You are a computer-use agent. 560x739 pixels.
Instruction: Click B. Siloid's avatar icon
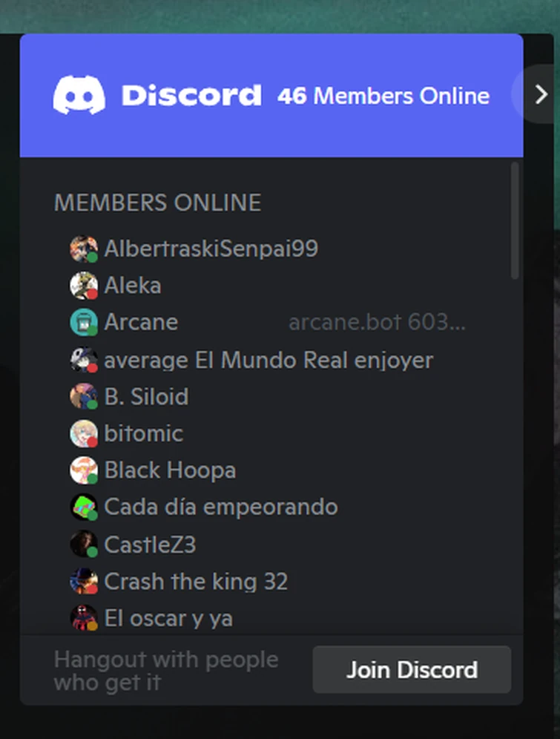click(x=84, y=396)
